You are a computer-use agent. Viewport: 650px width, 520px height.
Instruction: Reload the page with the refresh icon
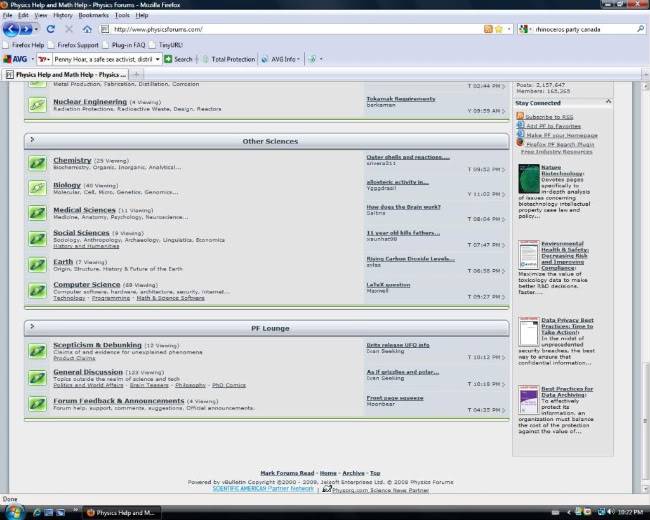click(51, 29)
